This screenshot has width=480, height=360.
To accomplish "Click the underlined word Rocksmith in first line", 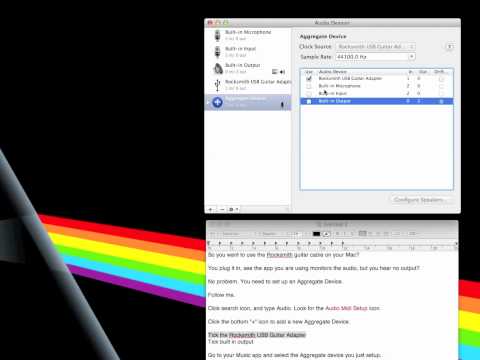I will click(x=279, y=255).
